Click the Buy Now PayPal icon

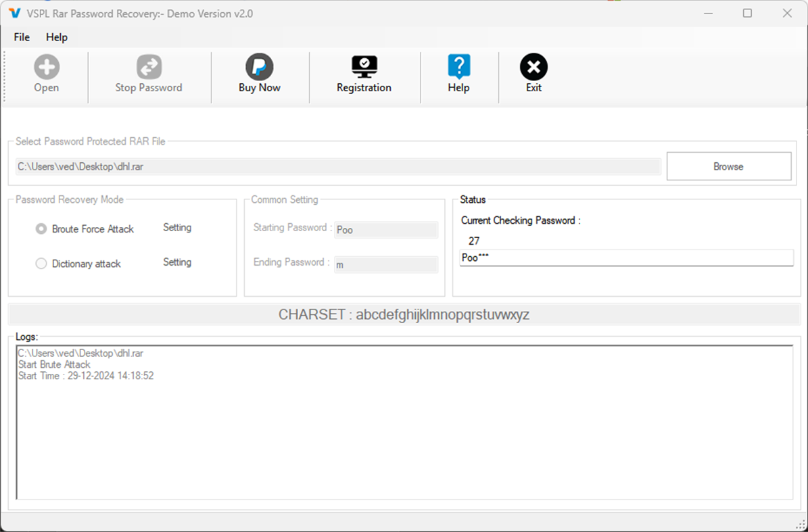(x=259, y=67)
